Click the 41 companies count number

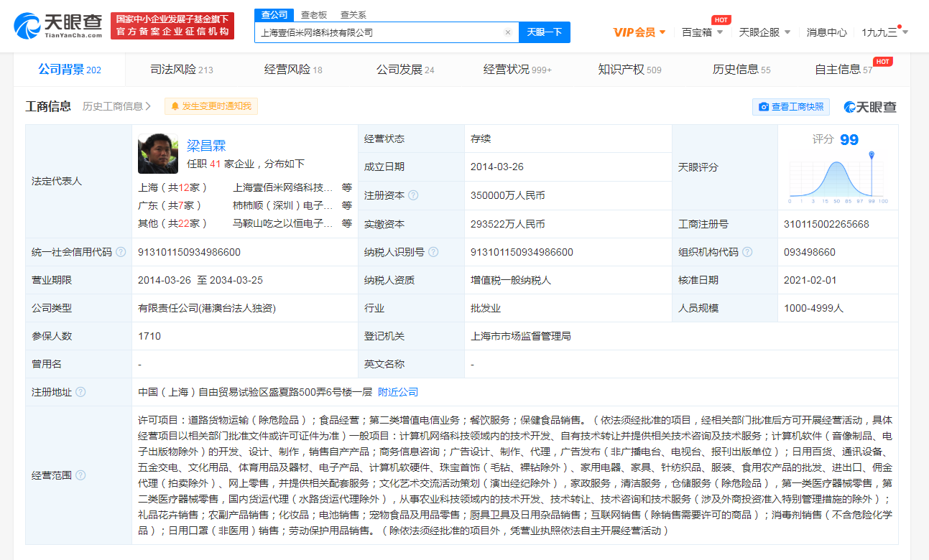[215, 164]
